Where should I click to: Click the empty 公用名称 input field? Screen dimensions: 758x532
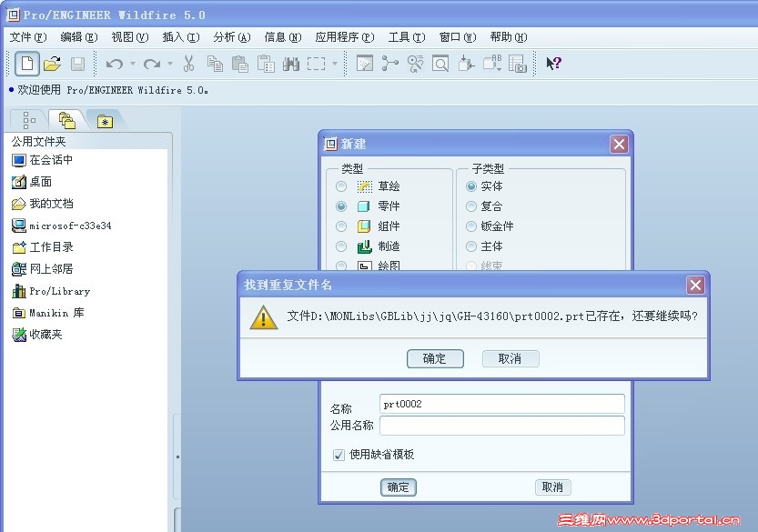[x=502, y=426]
